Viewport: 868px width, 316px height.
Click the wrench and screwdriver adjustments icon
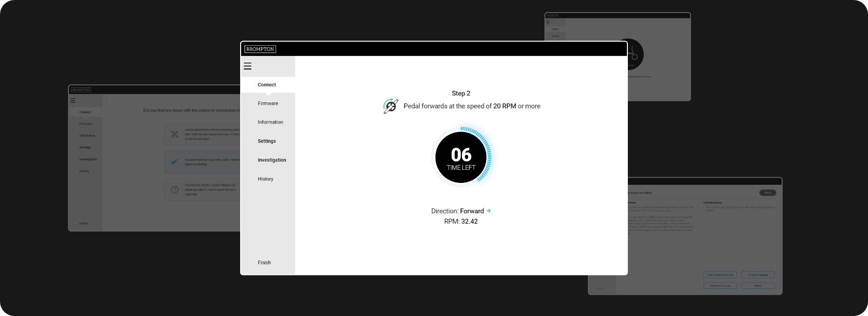pyautogui.click(x=175, y=134)
